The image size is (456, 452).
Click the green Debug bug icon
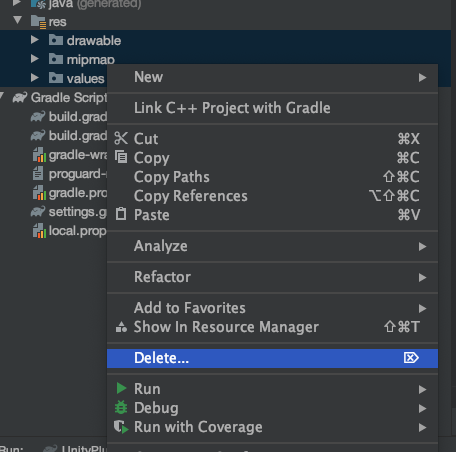tap(121, 407)
